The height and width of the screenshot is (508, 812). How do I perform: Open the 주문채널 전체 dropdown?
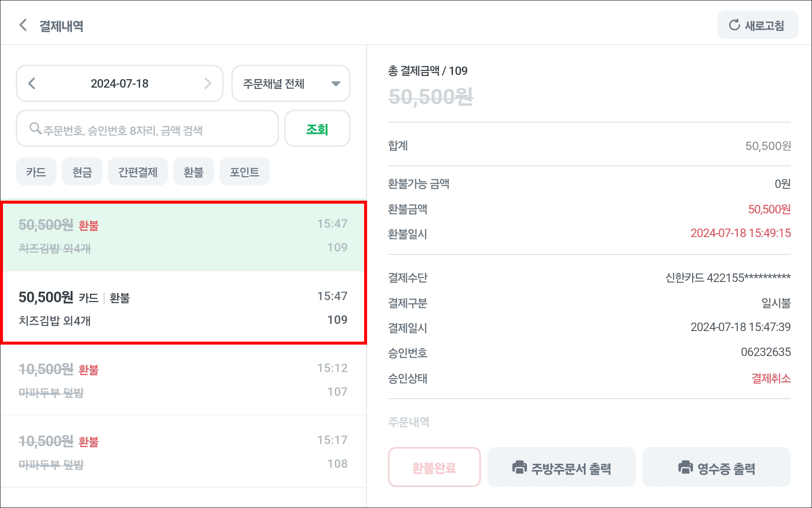[291, 83]
